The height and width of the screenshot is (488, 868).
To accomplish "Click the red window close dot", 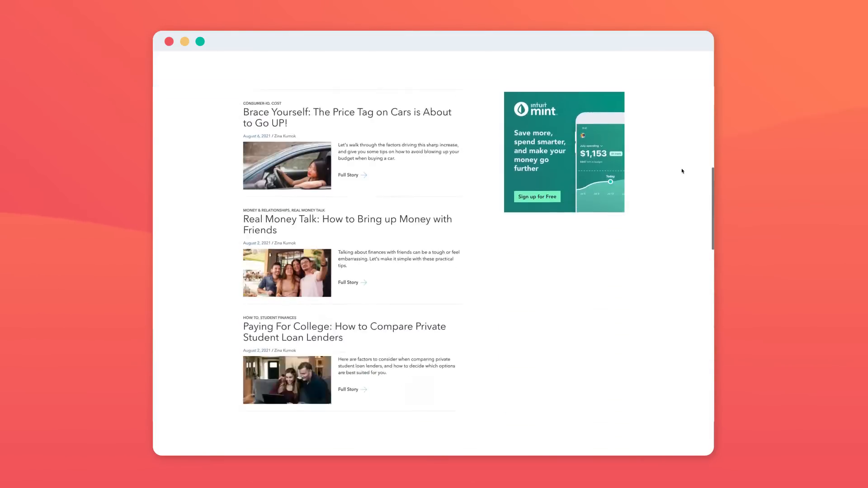I will (x=169, y=42).
